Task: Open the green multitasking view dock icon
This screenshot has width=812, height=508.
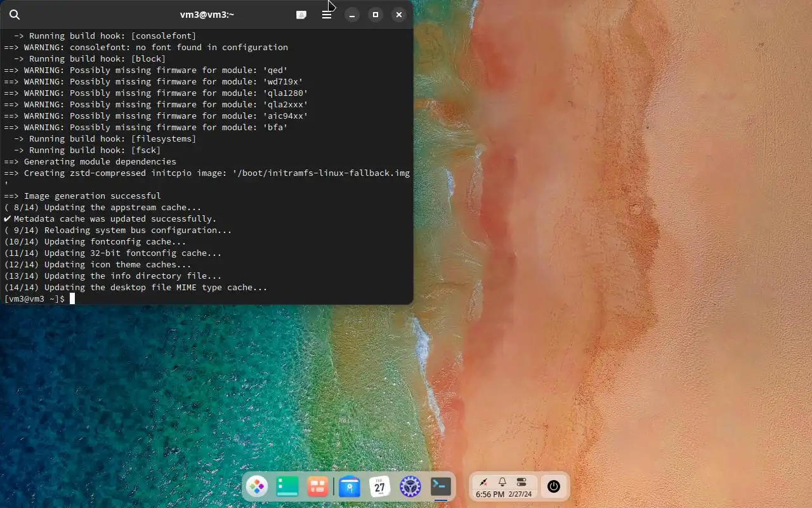Action: [287, 487]
